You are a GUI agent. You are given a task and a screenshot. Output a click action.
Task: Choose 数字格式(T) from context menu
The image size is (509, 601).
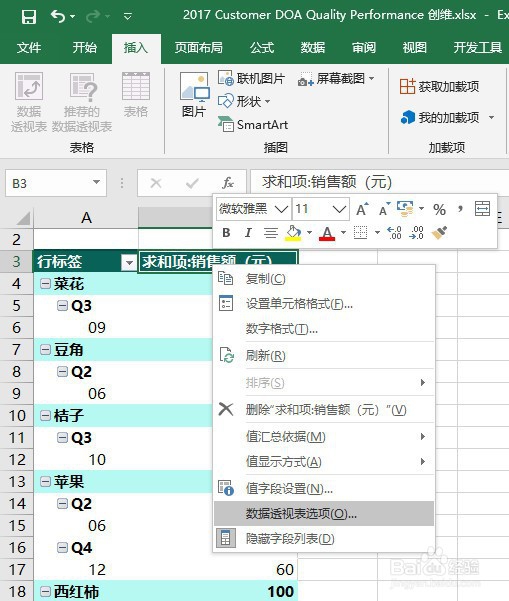click(x=324, y=328)
